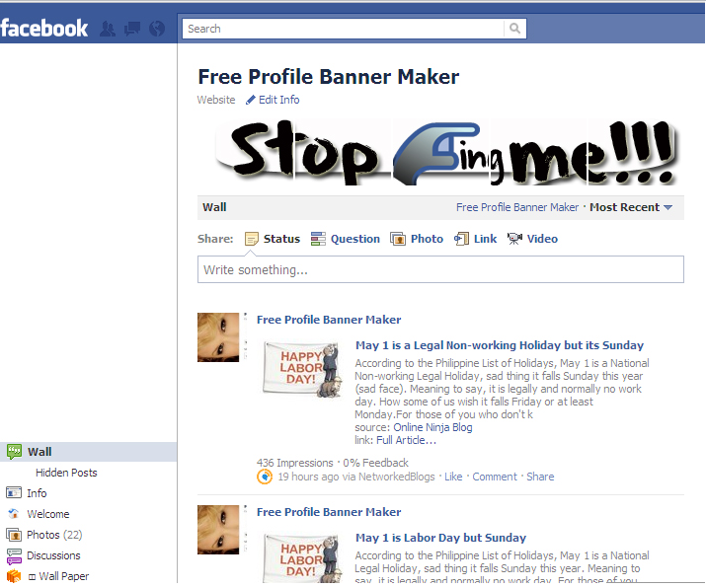
Task: Click first post's profile picture thumbnail
Action: point(218,337)
